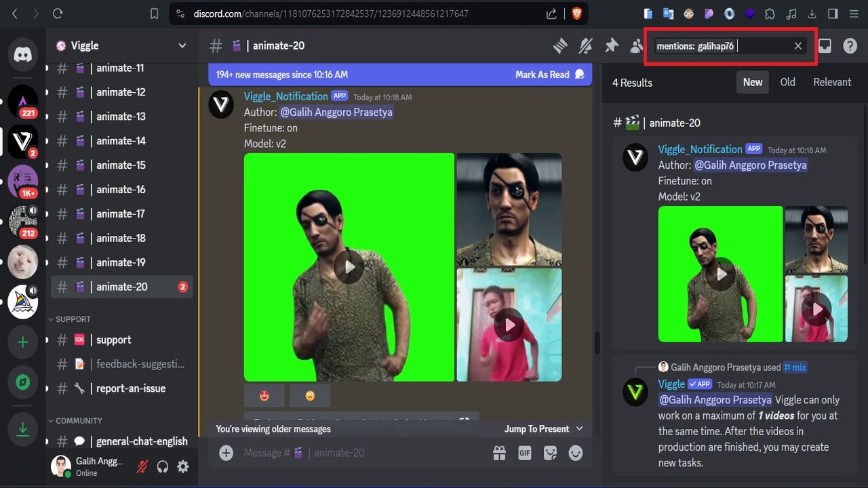
Task: Play the green screen video in chat
Action: point(349,267)
